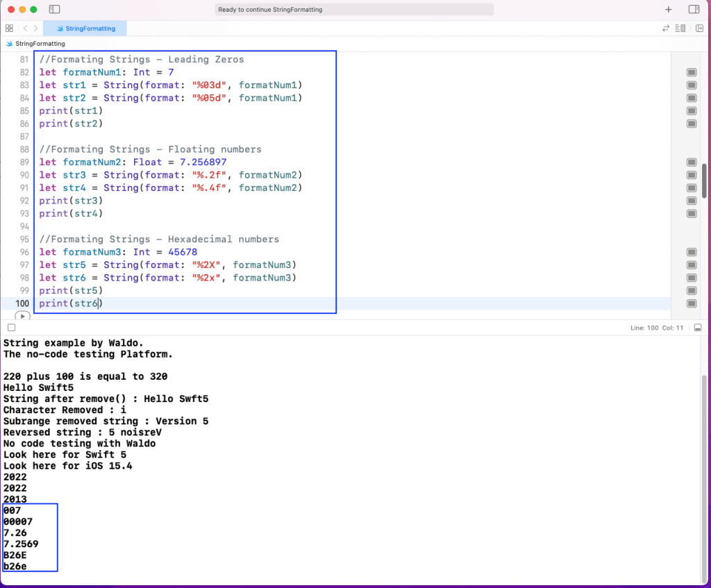
Task: Show the quick look result for line 82
Action: point(691,72)
